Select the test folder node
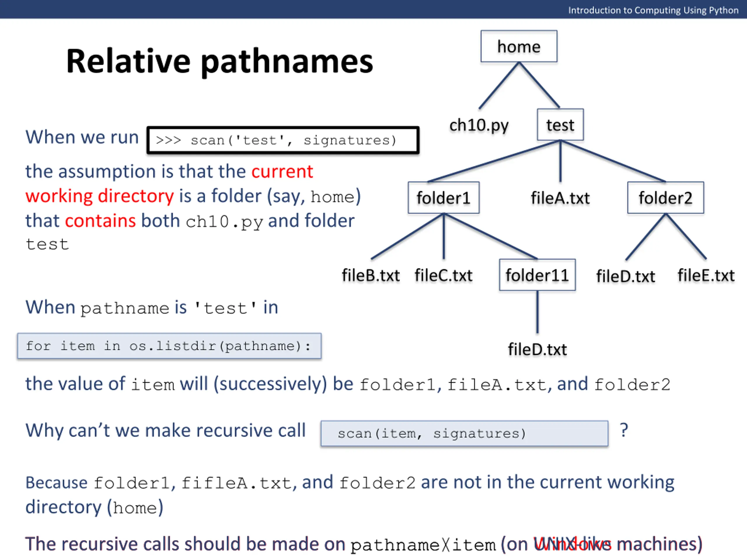Viewport: 747px width, 560px height. coord(560,125)
